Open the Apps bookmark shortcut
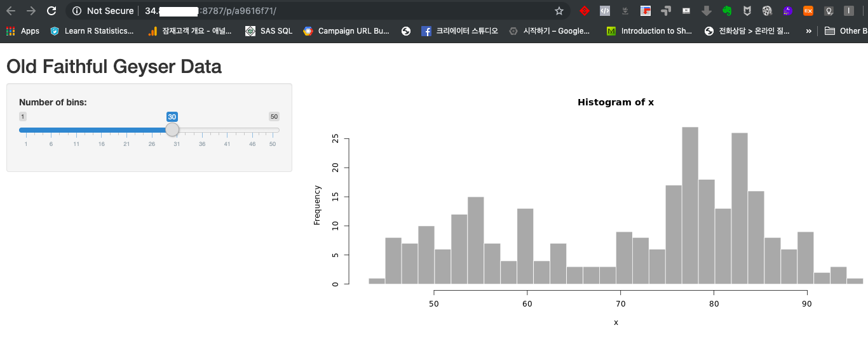This screenshot has width=868, height=344. (23, 30)
